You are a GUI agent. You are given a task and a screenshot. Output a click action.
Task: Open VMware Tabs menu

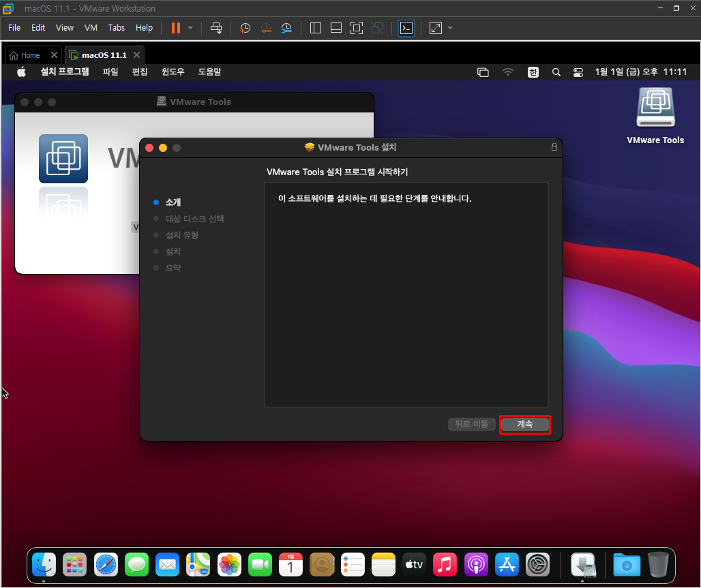coord(116,28)
